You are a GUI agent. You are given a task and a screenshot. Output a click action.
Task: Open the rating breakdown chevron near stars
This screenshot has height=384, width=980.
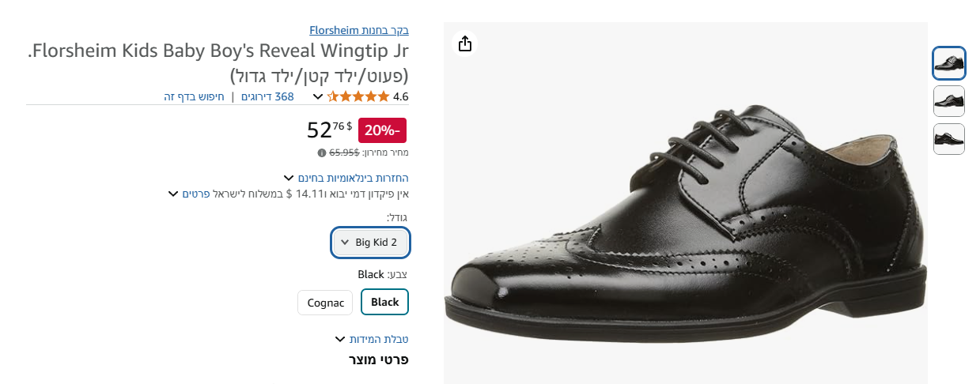coord(318,97)
